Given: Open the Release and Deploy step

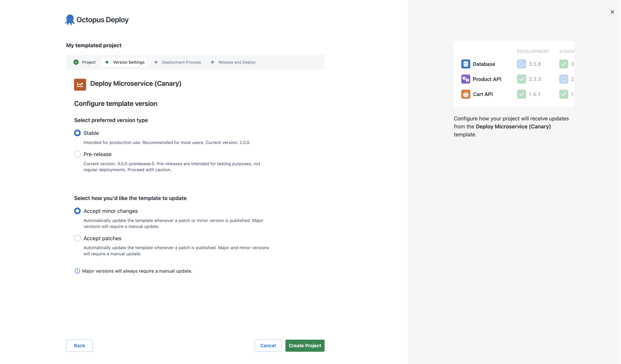Looking at the screenshot, I should click(237, 62).
